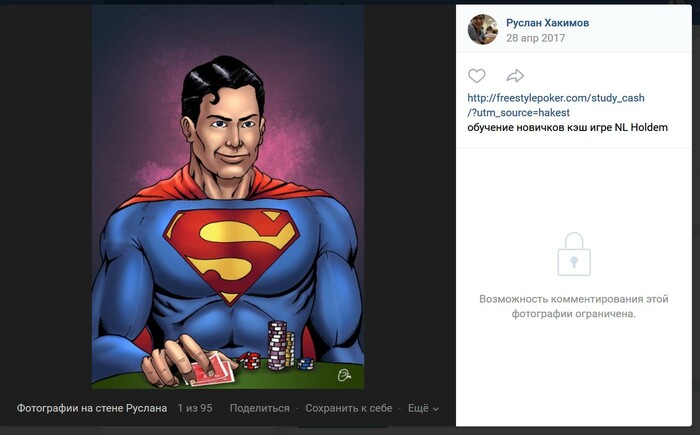The image size is (700, 435).
Task: Like the photo with the heart icon
Action: pyautogui.click(x=477, y=76)
